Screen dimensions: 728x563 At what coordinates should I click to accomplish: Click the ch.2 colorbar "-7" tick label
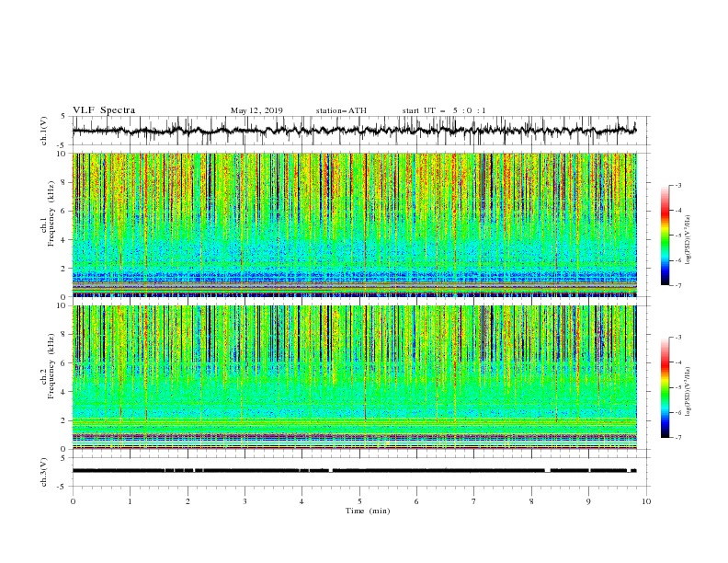pyautogui.click(x=678, y=437)
